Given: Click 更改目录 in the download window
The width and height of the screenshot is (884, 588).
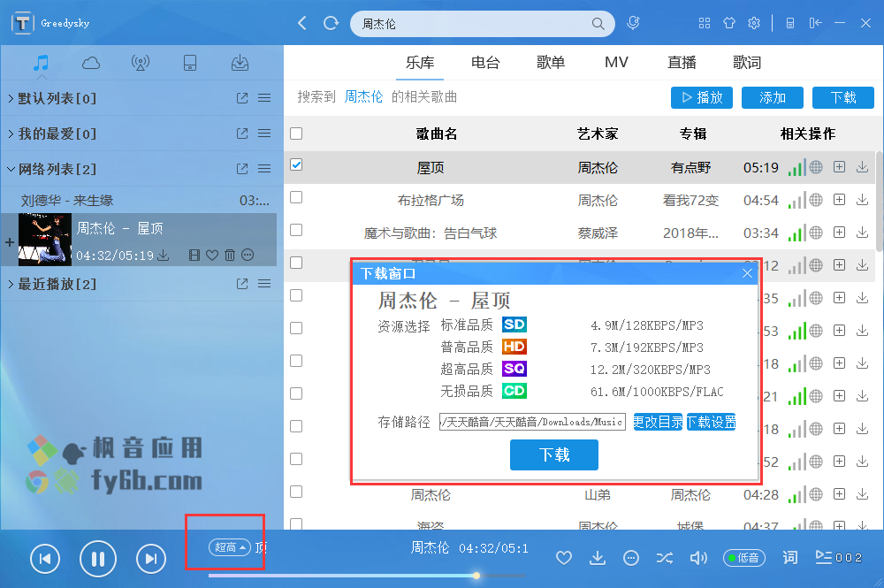Looking at the screenshot, I should (x=658, y=422).
